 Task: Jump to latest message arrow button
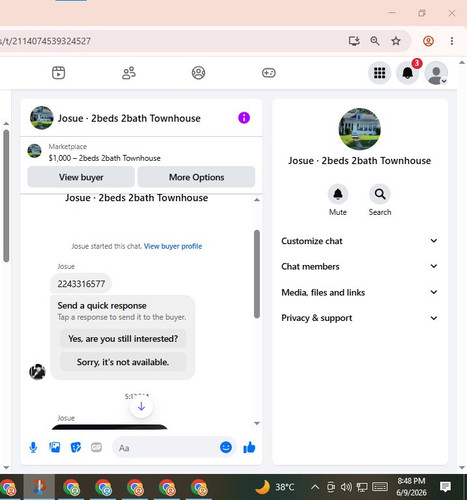click(x=141, y=406)
